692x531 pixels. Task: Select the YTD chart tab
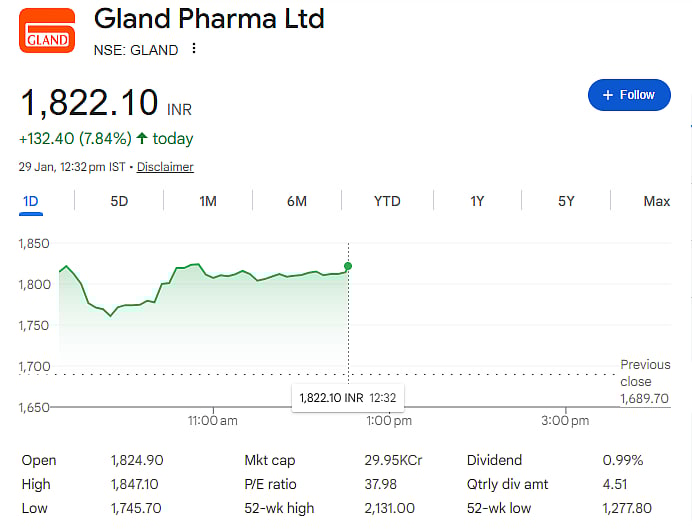coord(387,201)
